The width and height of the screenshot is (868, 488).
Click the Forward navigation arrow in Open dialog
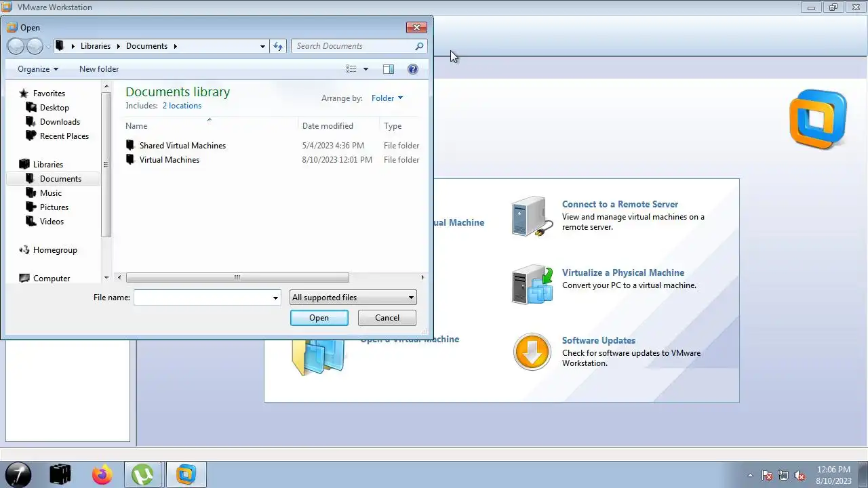(x=35, y=46)
